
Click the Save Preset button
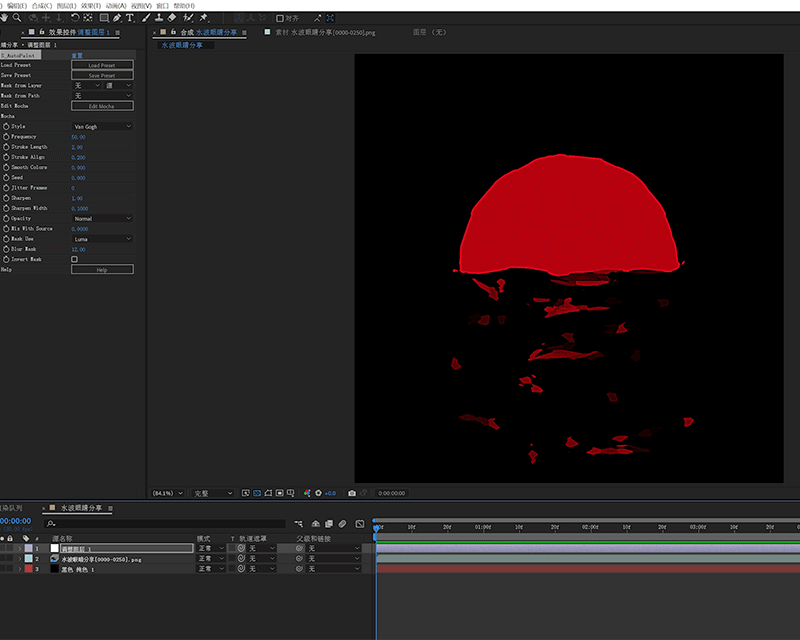point(102,76)
